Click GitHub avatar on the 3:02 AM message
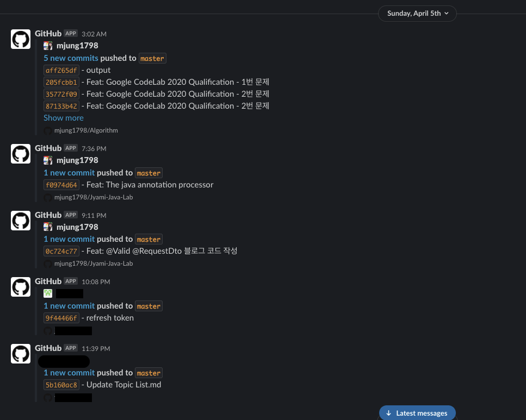 click(21, 39)
